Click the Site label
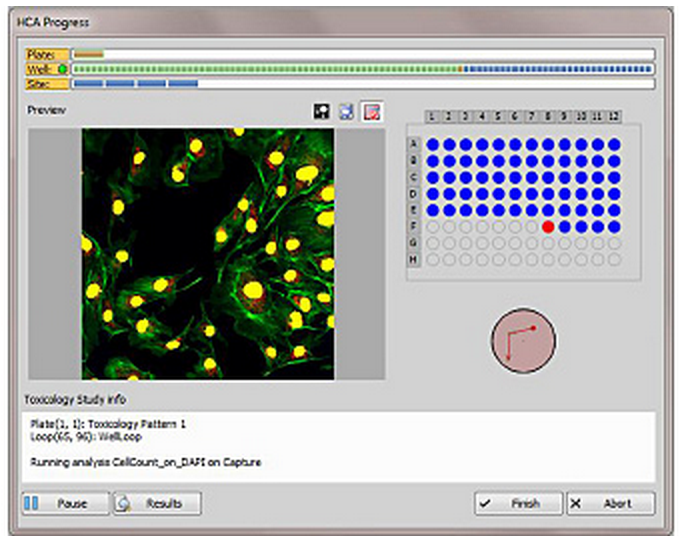 click(x=47, y=84)
